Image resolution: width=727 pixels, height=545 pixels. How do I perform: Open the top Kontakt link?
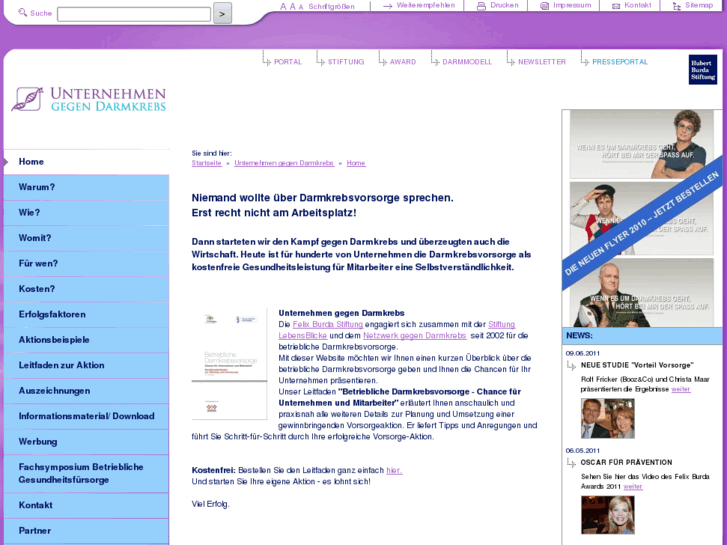click(638, 5)
